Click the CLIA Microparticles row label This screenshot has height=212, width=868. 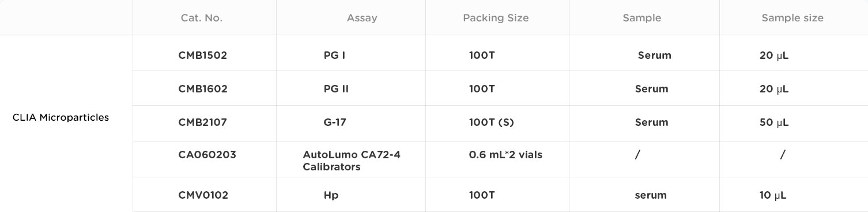(x=61, y=117)
